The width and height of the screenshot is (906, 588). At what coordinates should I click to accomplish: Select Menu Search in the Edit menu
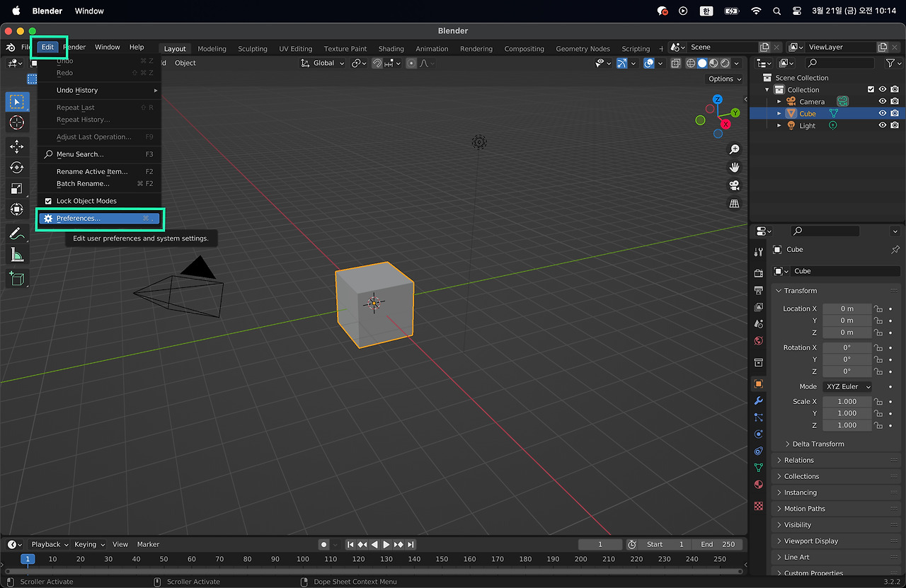[99, 154]
